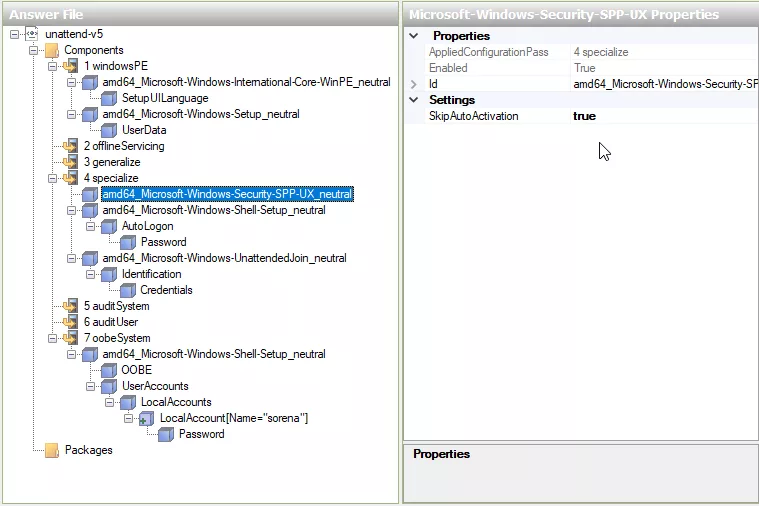Click the Components folder icon
This screenshot has width=759, height=506.
(52, 50)
